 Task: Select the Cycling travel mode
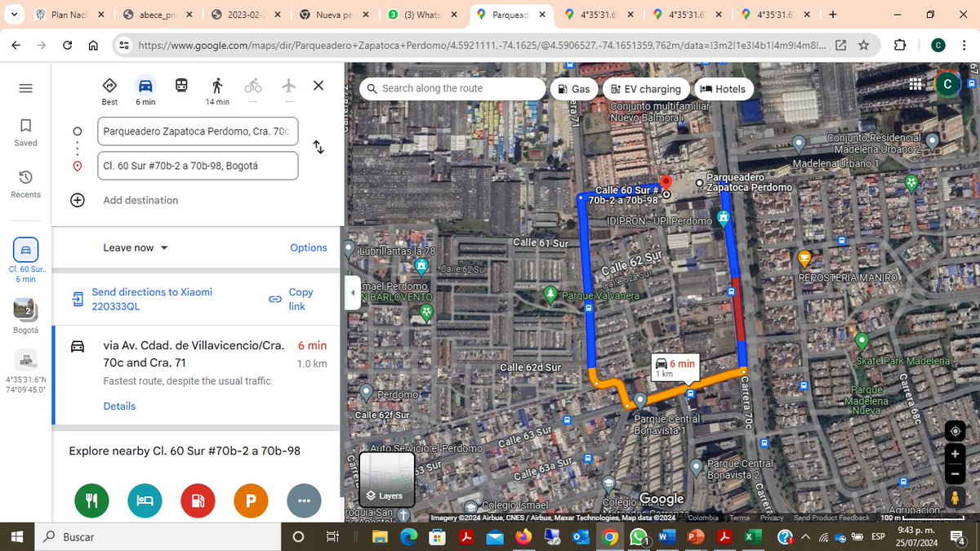253,85
